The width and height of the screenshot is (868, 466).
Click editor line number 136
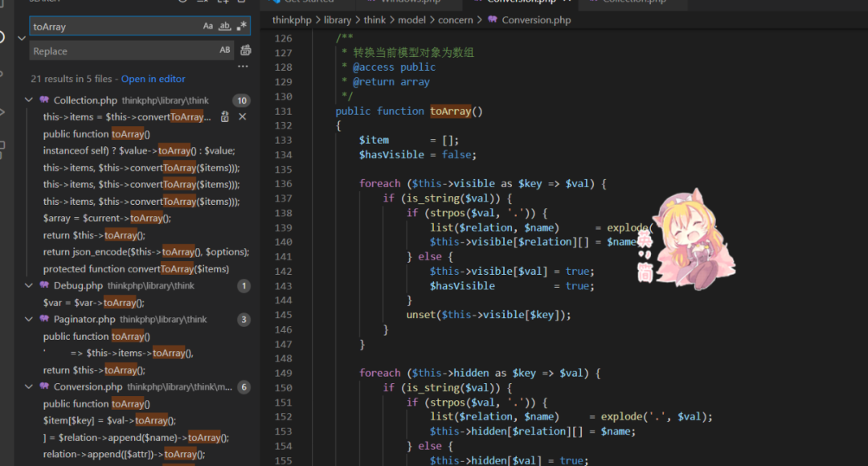pyautogui.click(x=284, y=184)
